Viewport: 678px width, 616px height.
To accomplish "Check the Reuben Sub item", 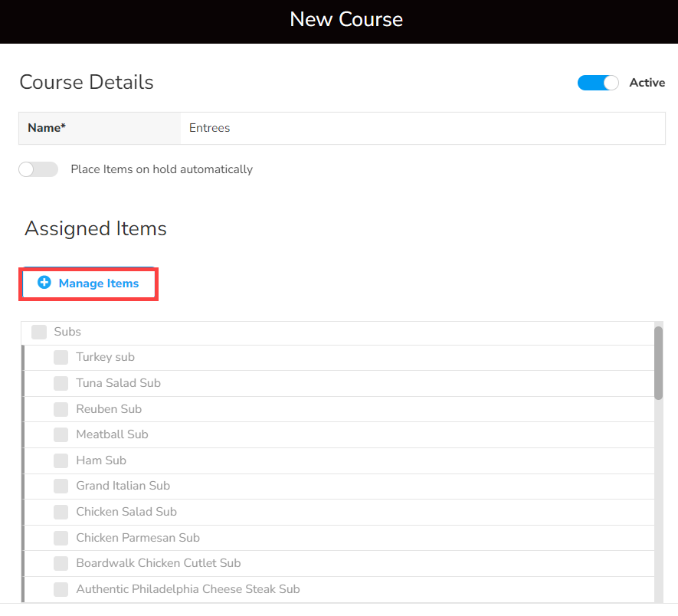I will pos(61,409).
